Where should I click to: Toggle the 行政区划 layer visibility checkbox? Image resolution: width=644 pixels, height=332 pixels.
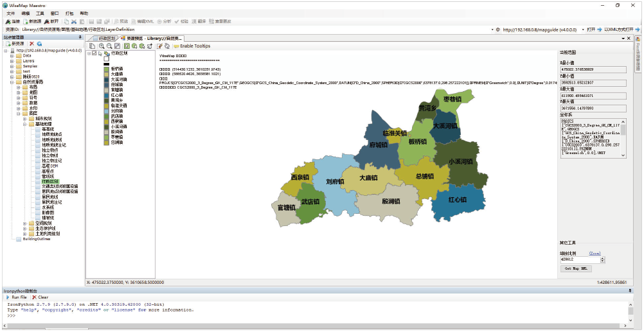tap(94, 53)
